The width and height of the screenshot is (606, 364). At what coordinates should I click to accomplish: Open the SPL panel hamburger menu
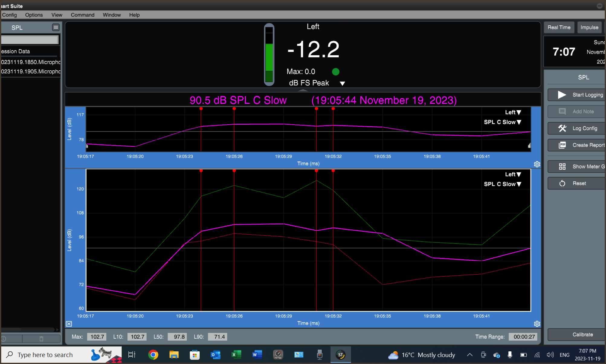tap(56, 27)
